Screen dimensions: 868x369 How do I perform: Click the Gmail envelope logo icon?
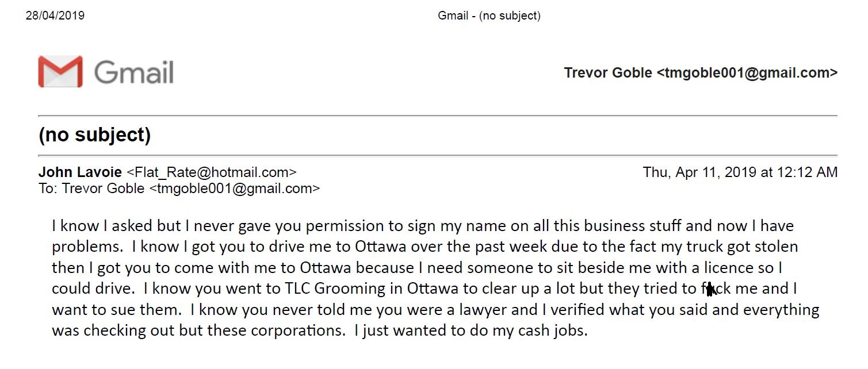pos(60,72)
